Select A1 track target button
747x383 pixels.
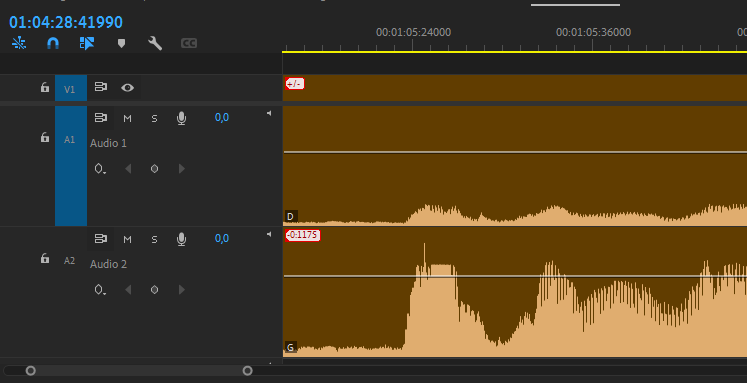point(71,166)
